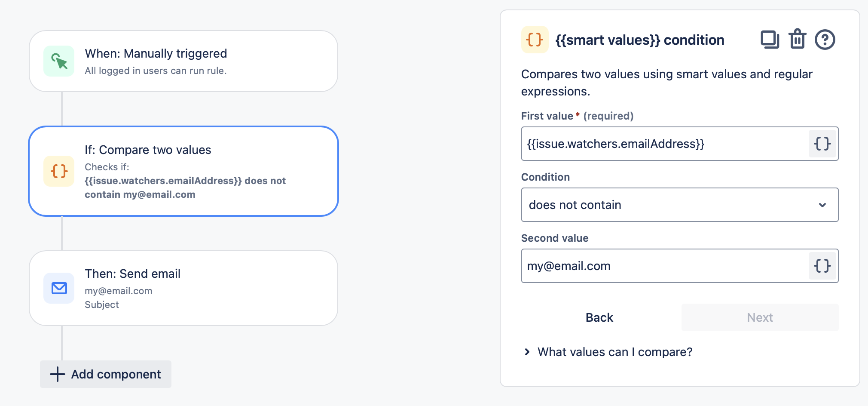The width and height of the screenshot is (868, 406).
Task: Insert smart value into First value field
Action: point(822,144)
